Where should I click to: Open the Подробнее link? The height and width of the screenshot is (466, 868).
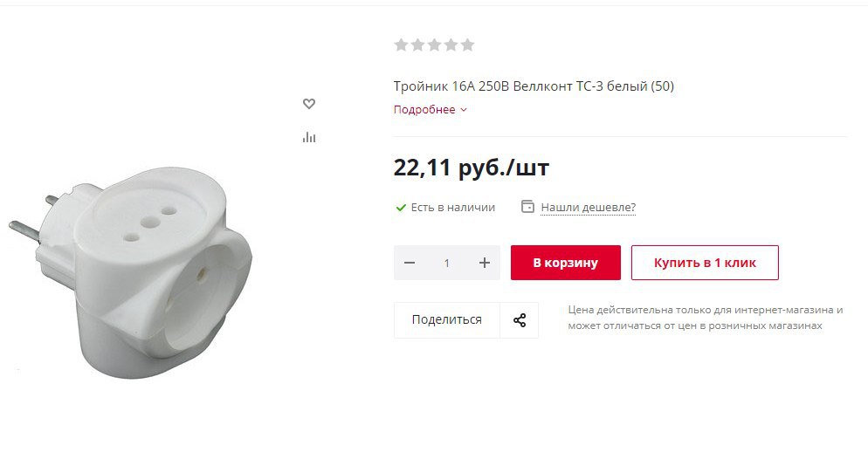pyautogui.click(x=424, y=110)
